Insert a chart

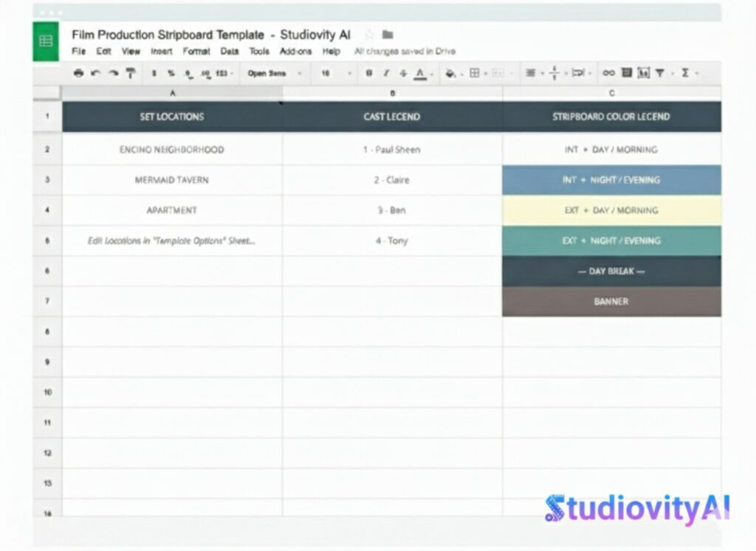tap(644, 73)
